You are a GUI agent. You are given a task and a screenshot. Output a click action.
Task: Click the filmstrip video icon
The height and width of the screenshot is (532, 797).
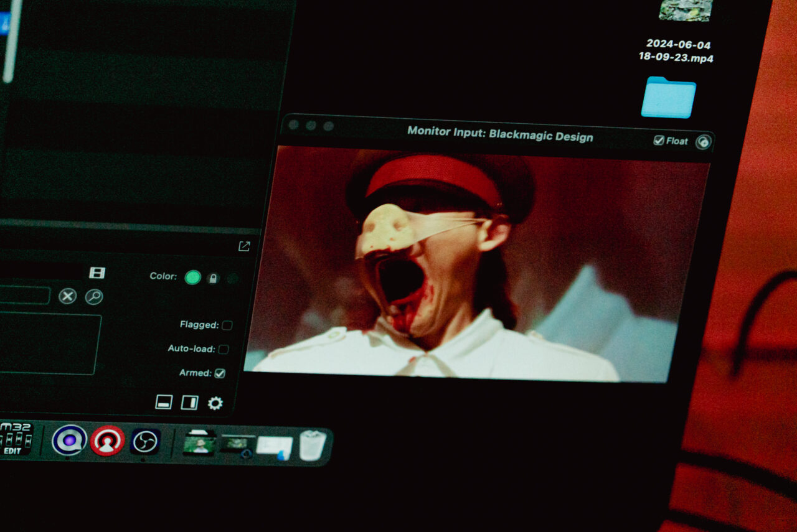point(97,273)
